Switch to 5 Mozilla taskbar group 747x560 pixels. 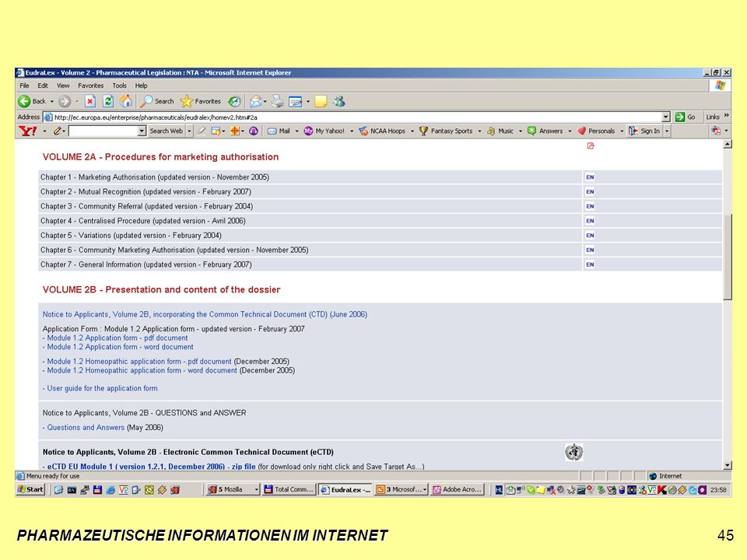[x=233, y=489]
